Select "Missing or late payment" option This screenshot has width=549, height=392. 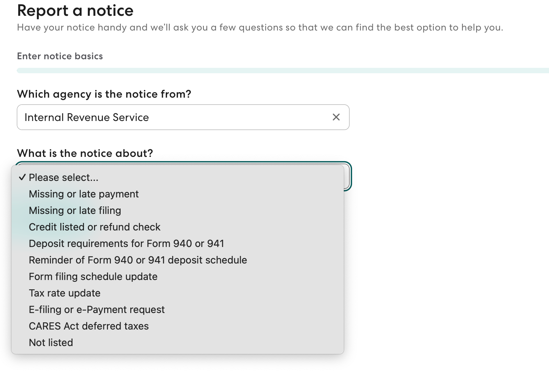click(x=84, y=194)
